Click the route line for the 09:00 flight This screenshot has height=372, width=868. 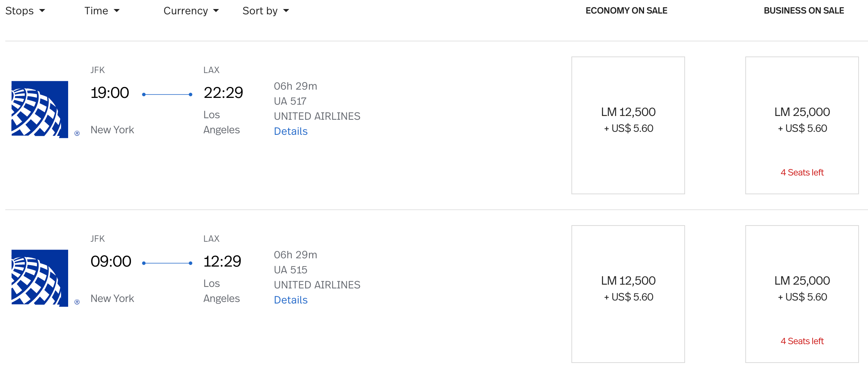(x=167, y=263)
